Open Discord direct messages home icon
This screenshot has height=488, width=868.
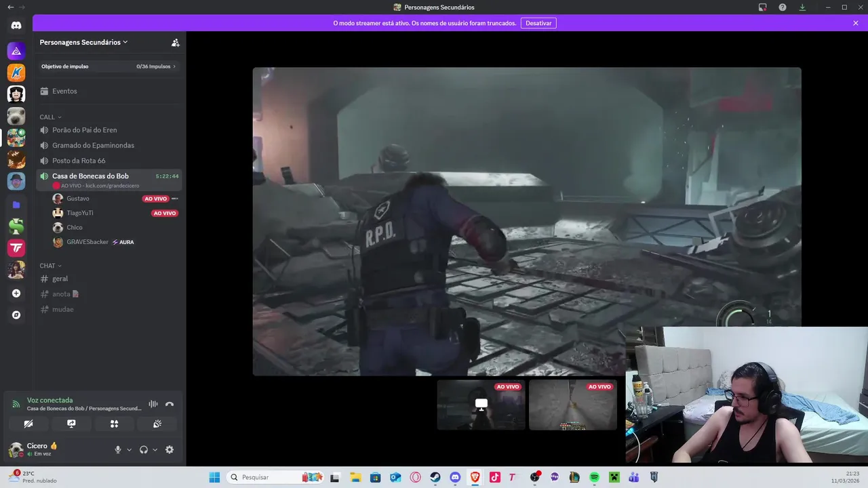16,26
